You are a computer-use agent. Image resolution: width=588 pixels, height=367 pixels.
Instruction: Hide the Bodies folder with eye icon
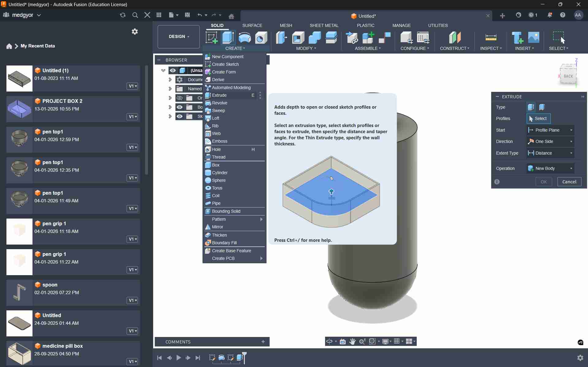point(180,107)
